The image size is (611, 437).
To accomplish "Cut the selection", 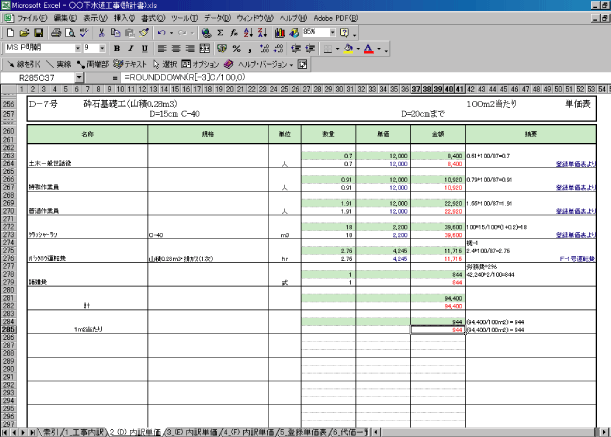I will click(x=102, y=33).
